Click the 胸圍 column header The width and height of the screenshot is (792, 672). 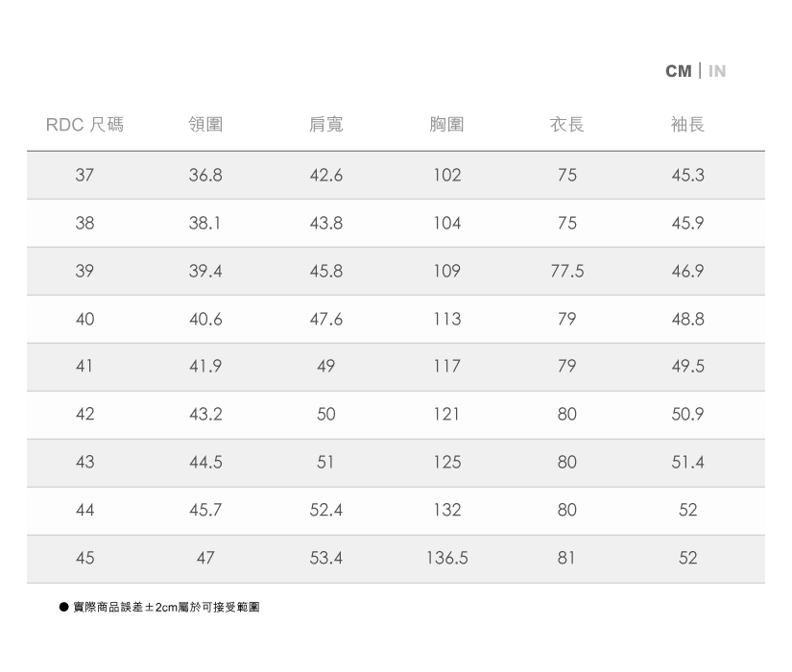coord(447,124)
